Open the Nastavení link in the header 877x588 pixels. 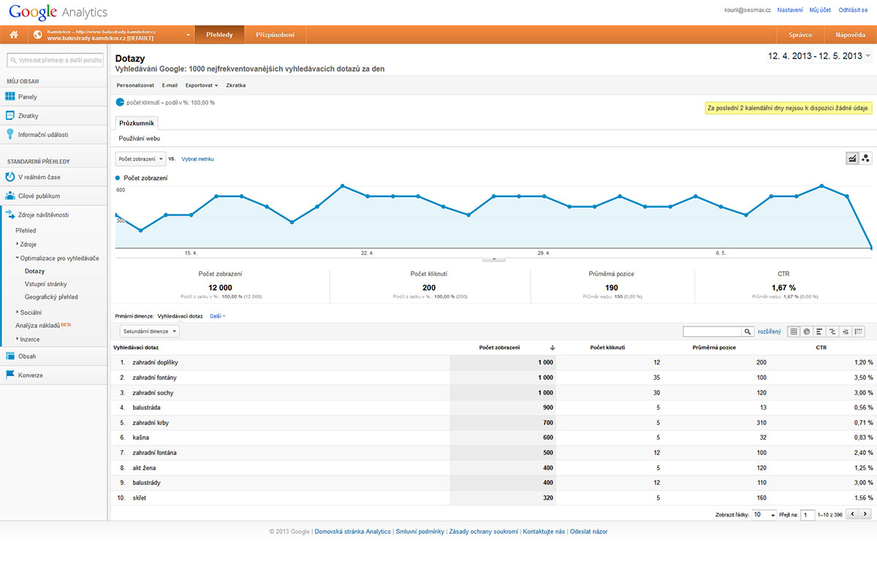click(790, 10)
